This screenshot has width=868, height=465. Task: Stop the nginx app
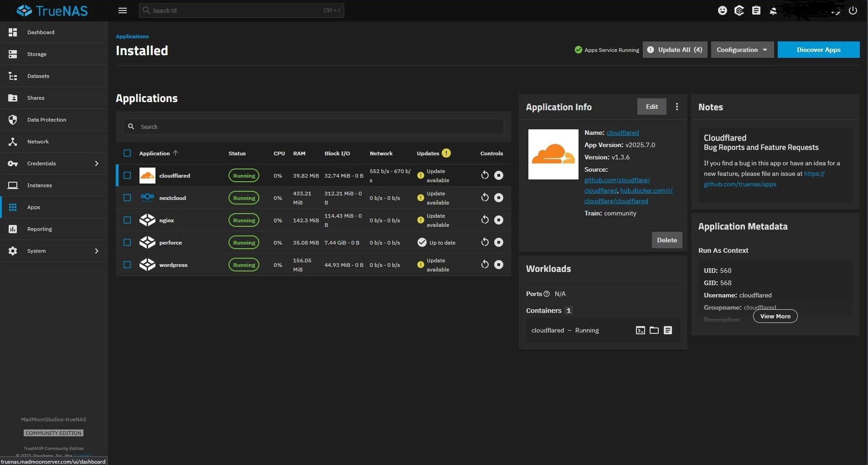[499, 220]
